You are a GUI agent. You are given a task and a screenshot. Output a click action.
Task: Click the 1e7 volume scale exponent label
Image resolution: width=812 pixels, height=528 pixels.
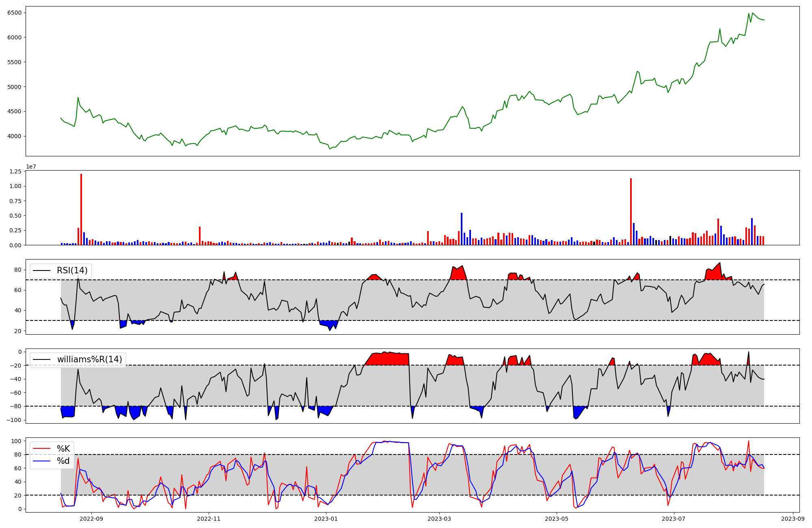tap(32, 167)
